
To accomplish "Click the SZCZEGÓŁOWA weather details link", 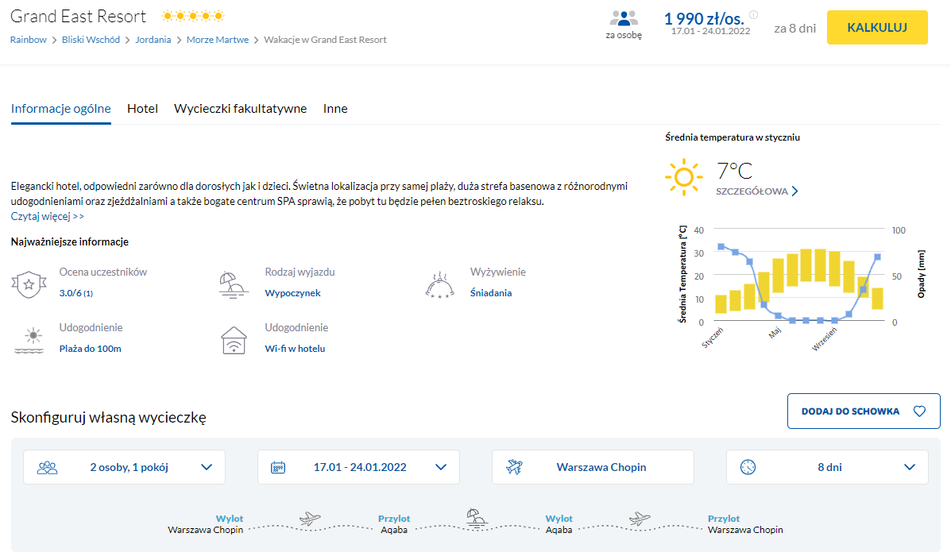I will 756,191.
